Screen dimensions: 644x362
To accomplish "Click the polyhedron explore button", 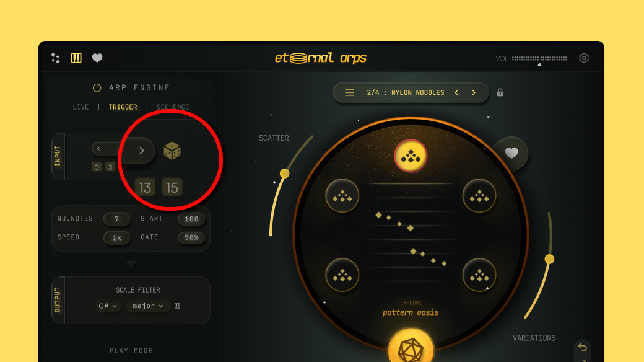I will (411, 348).
